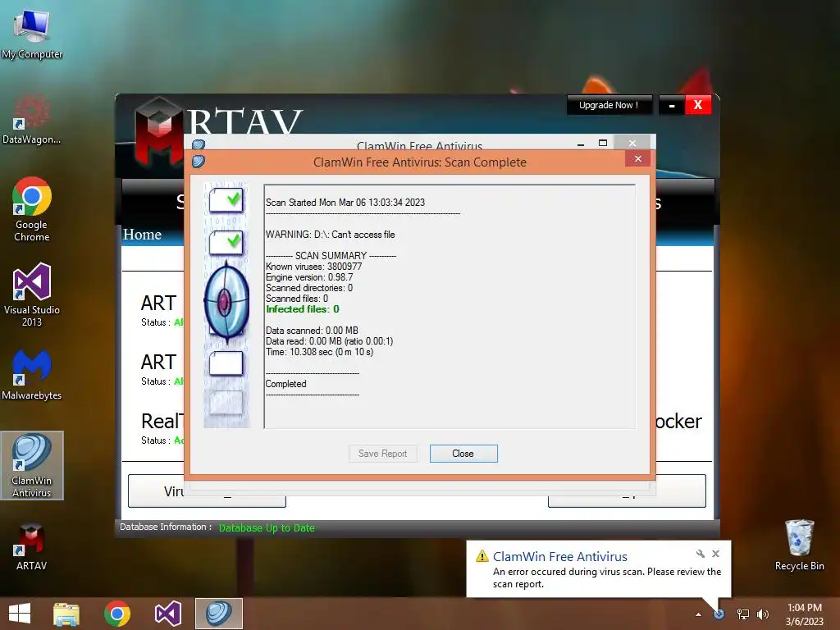Click the ARTAV logo

[159, 131]
